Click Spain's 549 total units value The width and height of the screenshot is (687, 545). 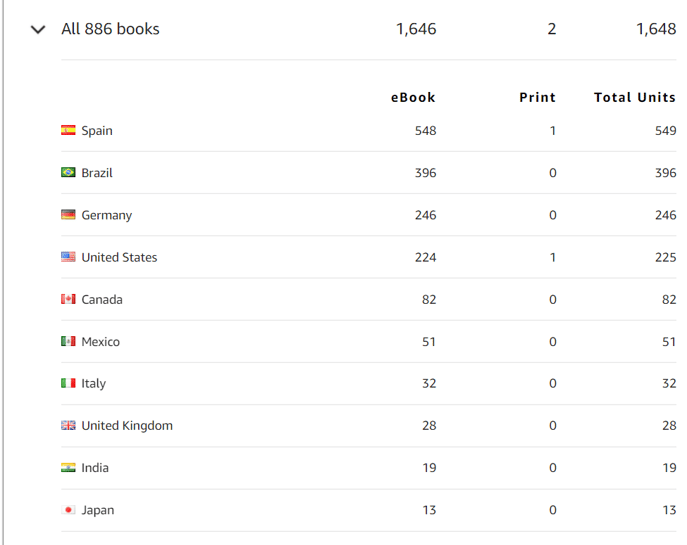coord(666,131)
